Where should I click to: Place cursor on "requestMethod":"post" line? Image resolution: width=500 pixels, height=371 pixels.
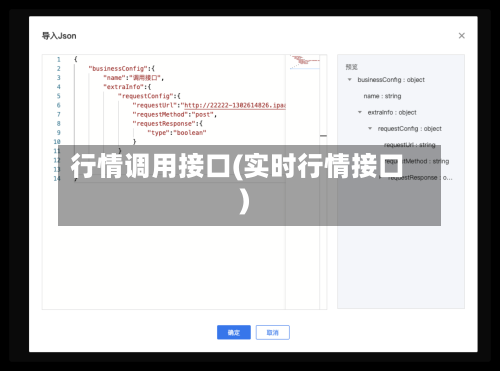point(175,115)
